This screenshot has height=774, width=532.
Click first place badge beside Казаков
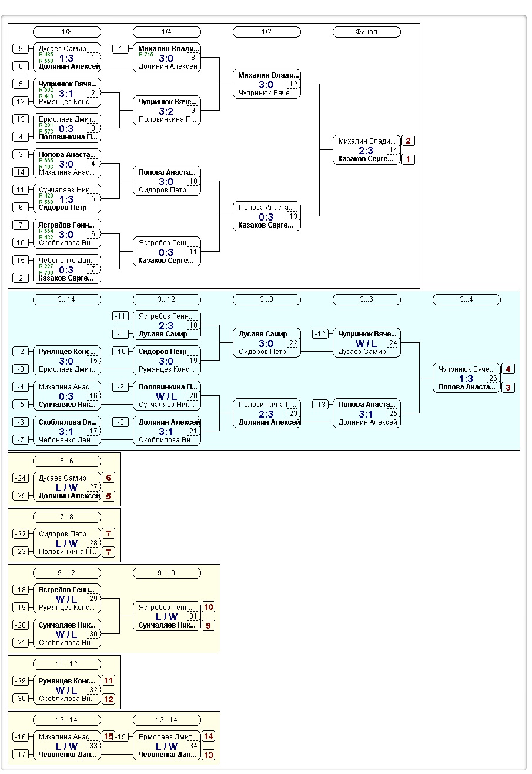pyautogui.click(x=408, y=159)
